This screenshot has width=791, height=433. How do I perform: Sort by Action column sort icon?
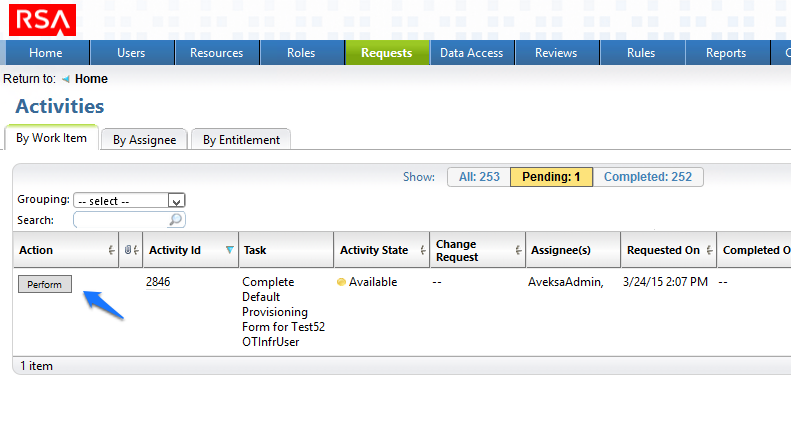point(111,250)
